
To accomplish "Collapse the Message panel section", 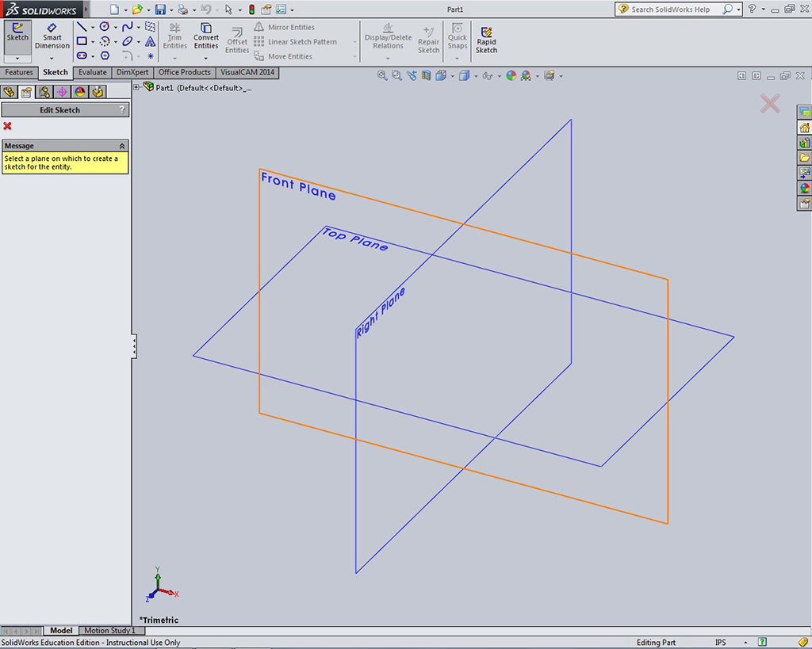I will pyautogui.click(x=122, y=146).
